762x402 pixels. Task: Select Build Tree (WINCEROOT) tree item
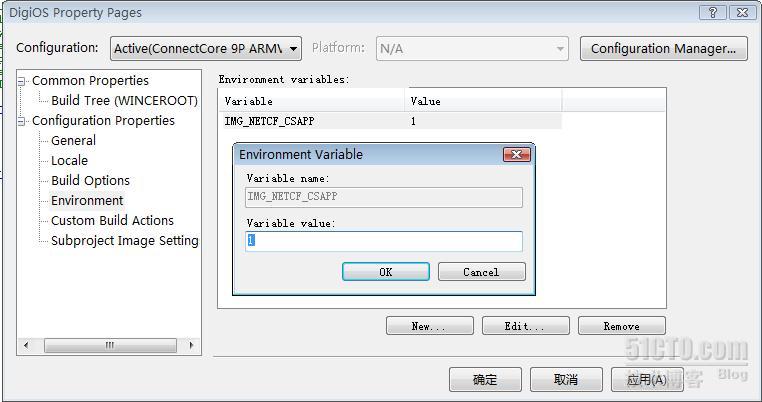tap(124, 101)
